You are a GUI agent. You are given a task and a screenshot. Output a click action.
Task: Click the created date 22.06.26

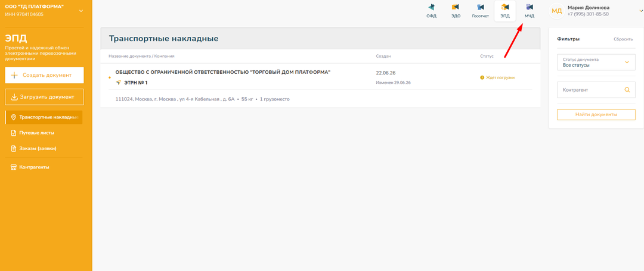click(x=386, y=73)
